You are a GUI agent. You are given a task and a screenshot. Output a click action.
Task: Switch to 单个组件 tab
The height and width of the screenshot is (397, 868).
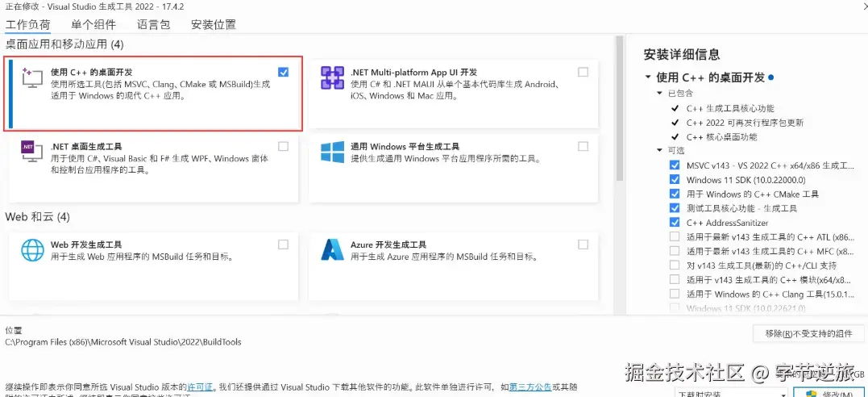[x=93, y=24]
